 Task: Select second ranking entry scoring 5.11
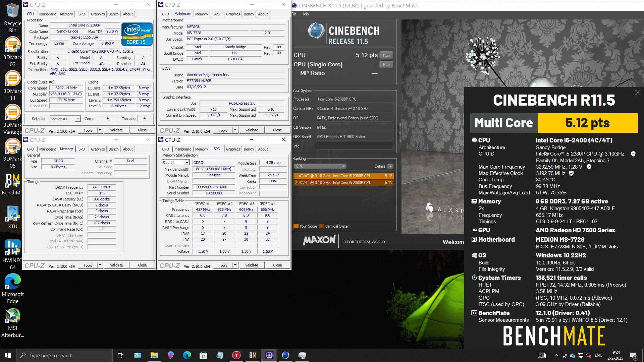(343, 183)
